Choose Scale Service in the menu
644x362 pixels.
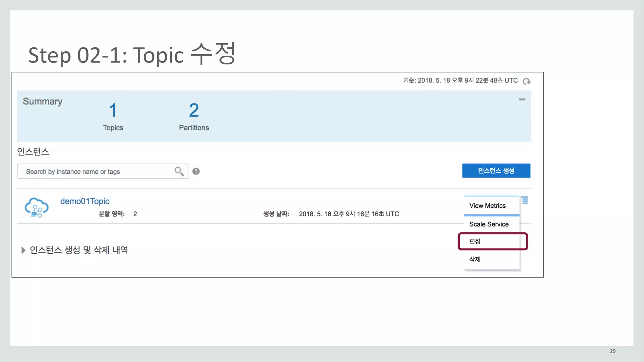[x=489, y=224]
